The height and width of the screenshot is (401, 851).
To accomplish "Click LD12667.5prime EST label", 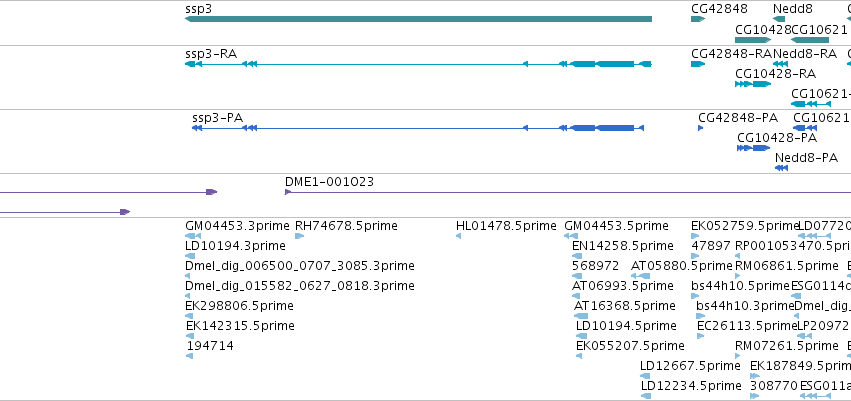I will (x=690, y=366).
